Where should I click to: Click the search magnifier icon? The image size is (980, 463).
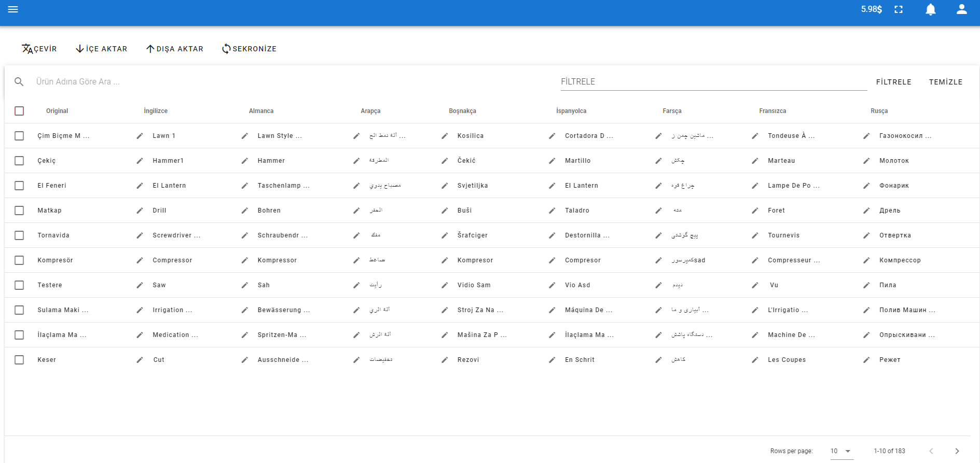tap(19, 81)
